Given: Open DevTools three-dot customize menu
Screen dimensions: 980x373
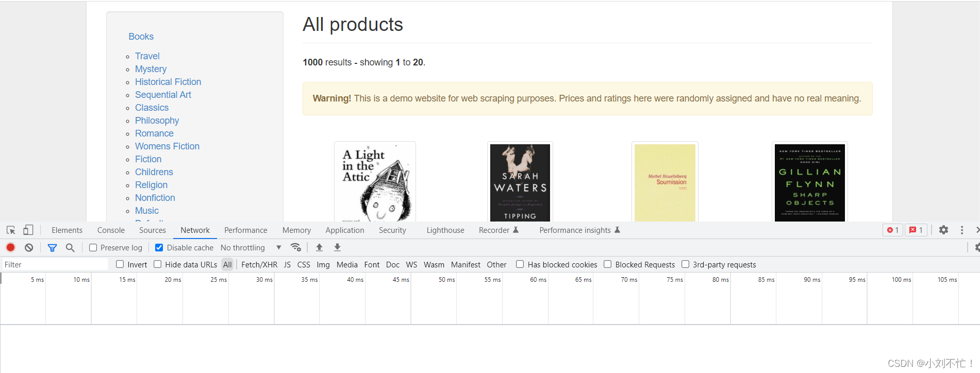Looking at the screenshot, I should [x=961, y=230].
